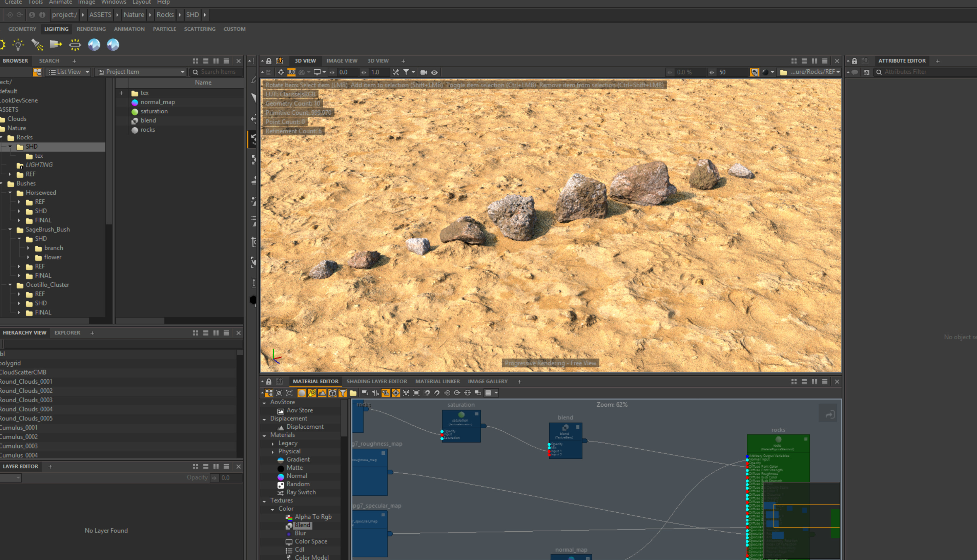Lock the 3D View panel
Viewport: 977px width, 560px height.
[269, 61]
